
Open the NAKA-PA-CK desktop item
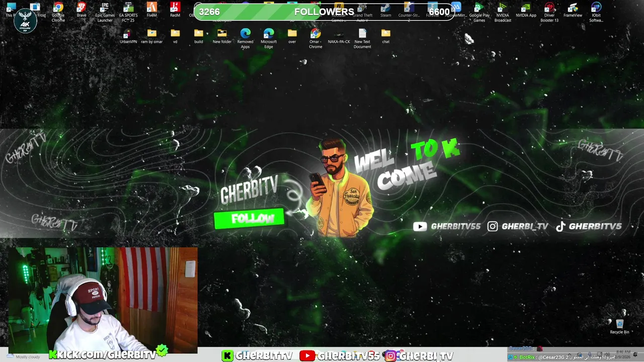[x=339, y=36]
